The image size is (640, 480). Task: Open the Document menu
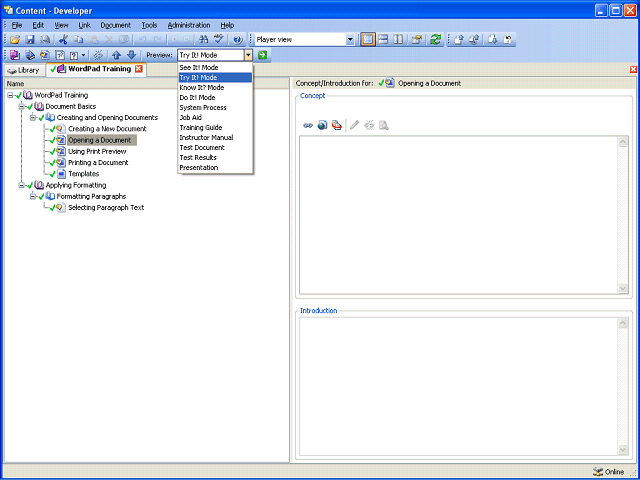coord(116,25)
